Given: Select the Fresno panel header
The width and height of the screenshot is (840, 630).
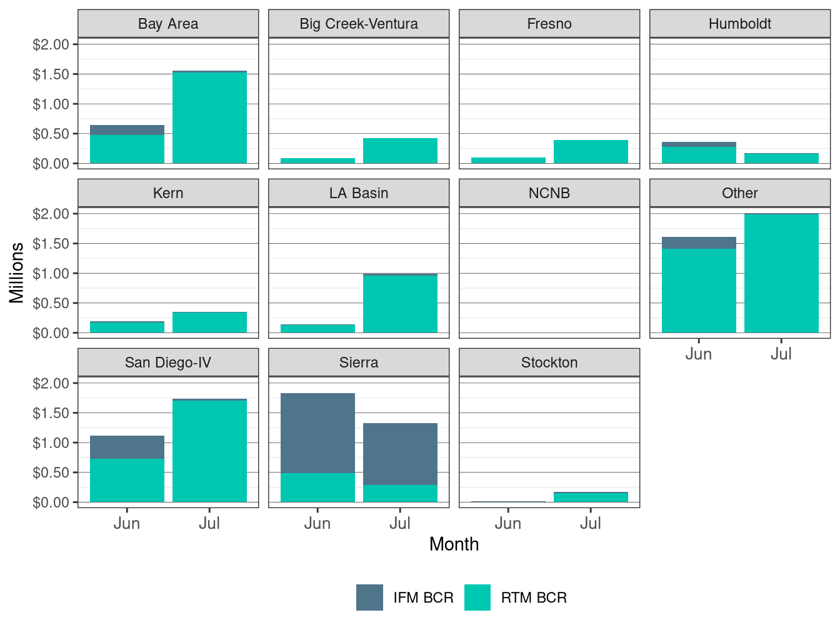Looking at the screenshot, I should 549,24.
